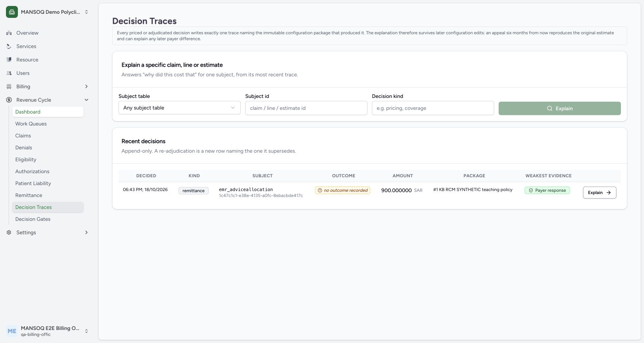Click the Users sidebar icon
The width and height of the screenshot is (644, 343).
pos(9,73)
